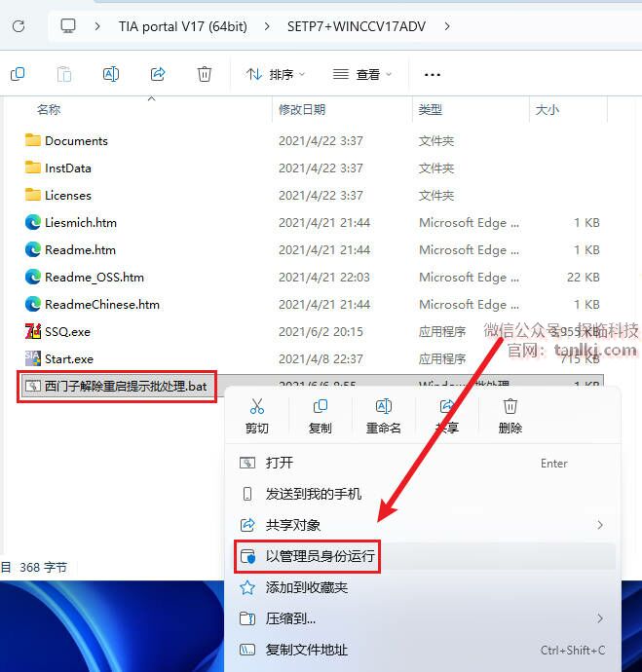Expand chevron after SETP7+WINCCV17ADV
642x672 pixels.
pos(447,26)
